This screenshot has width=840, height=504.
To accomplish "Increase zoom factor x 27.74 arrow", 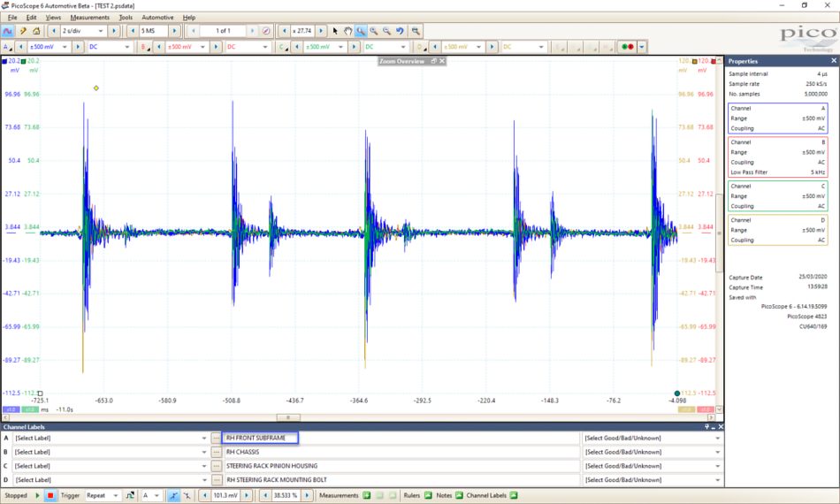I will click(x=321, y=31).
